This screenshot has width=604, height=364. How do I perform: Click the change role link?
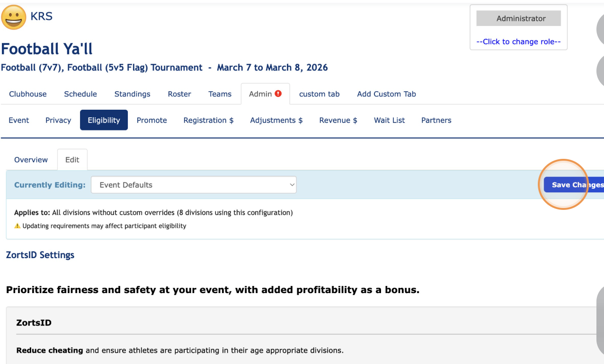click(518, 42)
